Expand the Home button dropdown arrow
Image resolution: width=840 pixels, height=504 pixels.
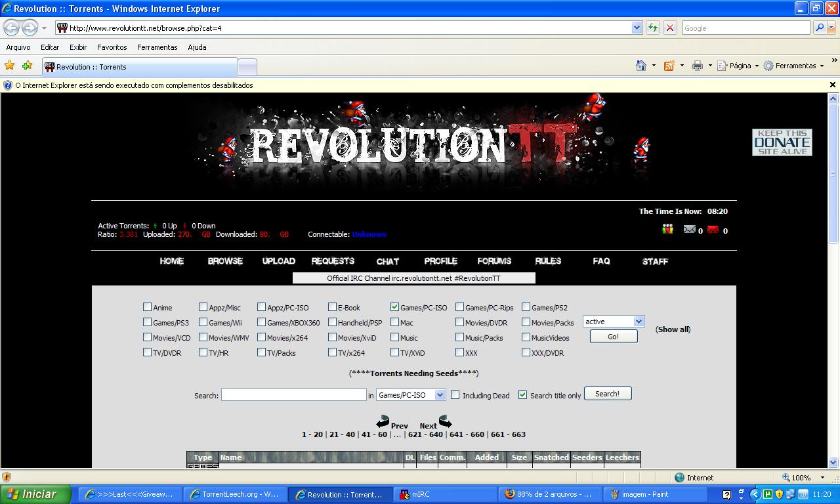[x=654, y=66]
